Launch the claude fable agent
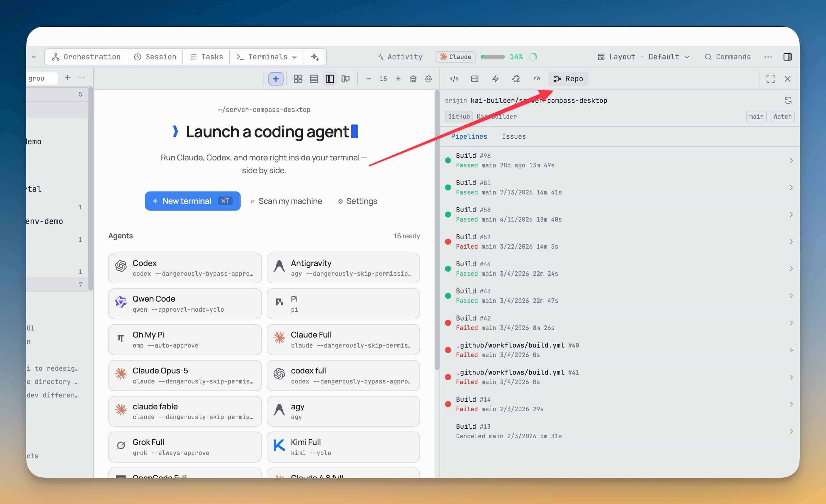 [x=185, y=411]
